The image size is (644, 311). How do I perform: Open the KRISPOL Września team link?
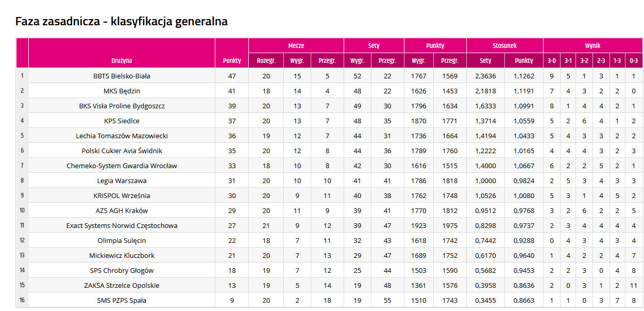(x=122, y=195)
